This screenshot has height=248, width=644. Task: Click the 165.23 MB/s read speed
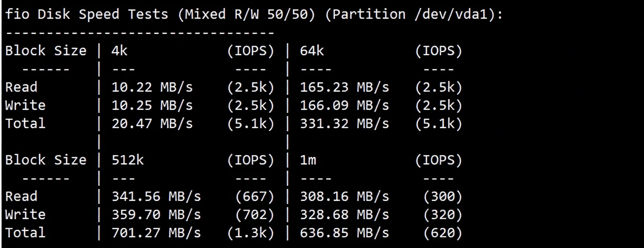point(344,87)
